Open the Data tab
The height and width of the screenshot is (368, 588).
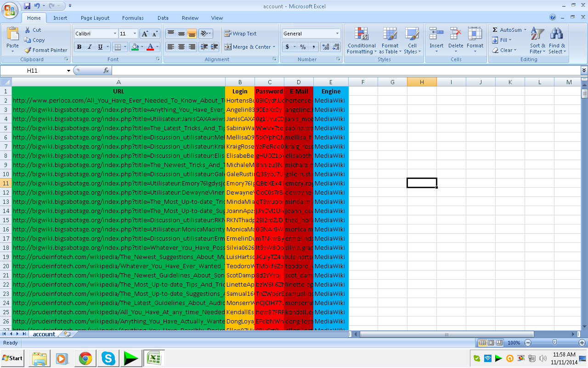[x=163, y=18]
